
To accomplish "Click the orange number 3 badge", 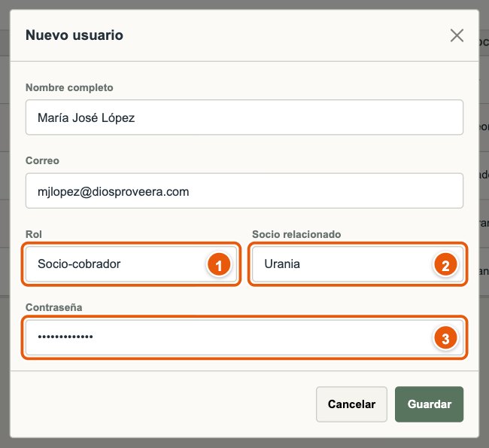I will pos(445,338).
